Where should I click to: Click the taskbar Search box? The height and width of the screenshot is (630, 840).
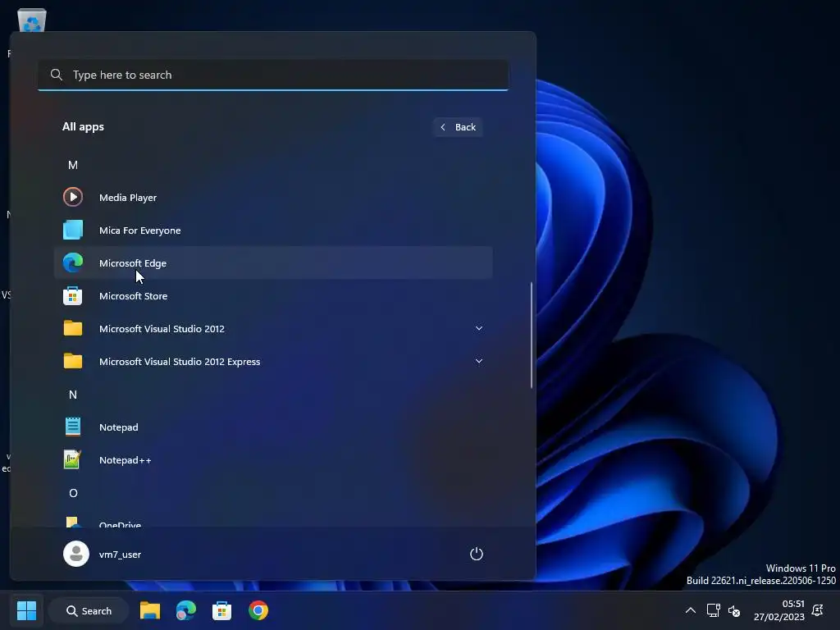pyautogui.click(x=89, y=610)
